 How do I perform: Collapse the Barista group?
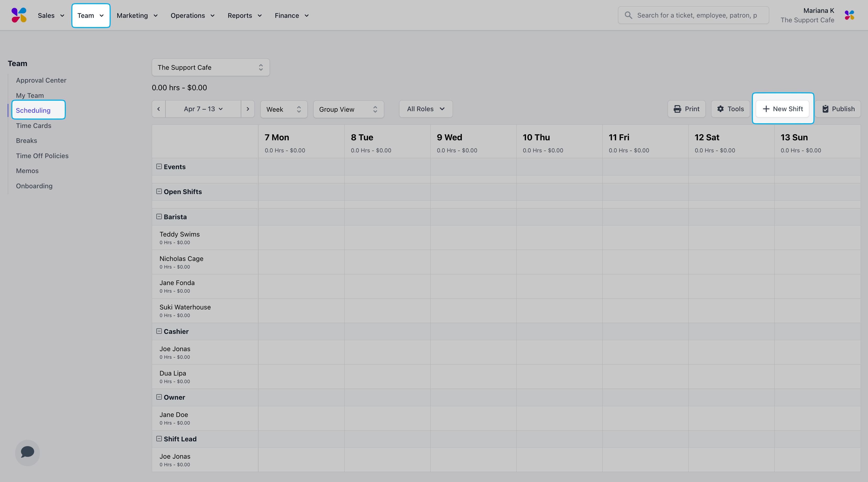(x=159, y=217)
